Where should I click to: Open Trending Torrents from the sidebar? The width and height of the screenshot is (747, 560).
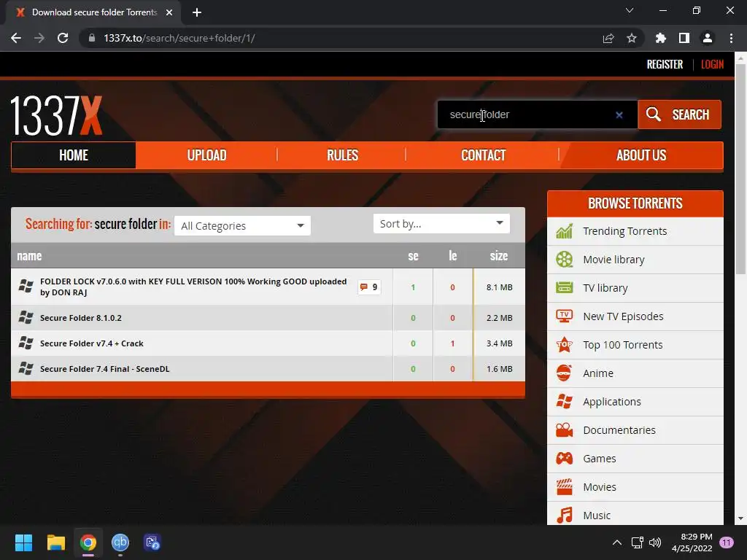(624, 231)
